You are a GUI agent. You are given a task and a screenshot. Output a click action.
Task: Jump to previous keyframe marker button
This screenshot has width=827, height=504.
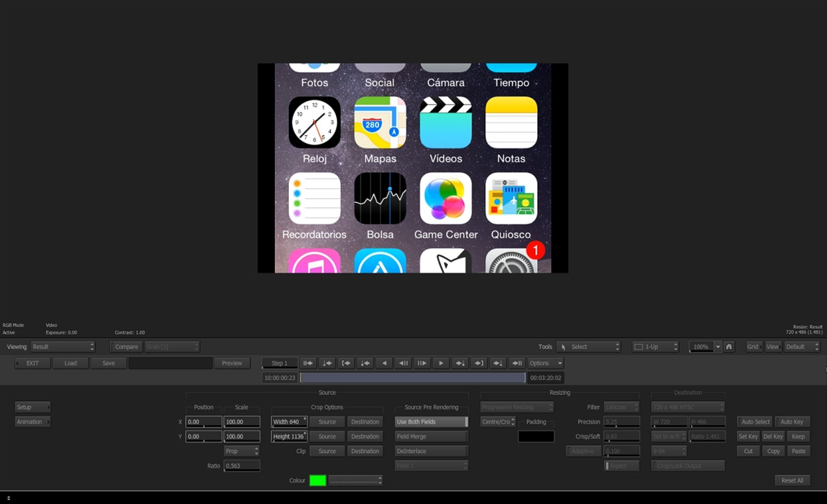327,363
